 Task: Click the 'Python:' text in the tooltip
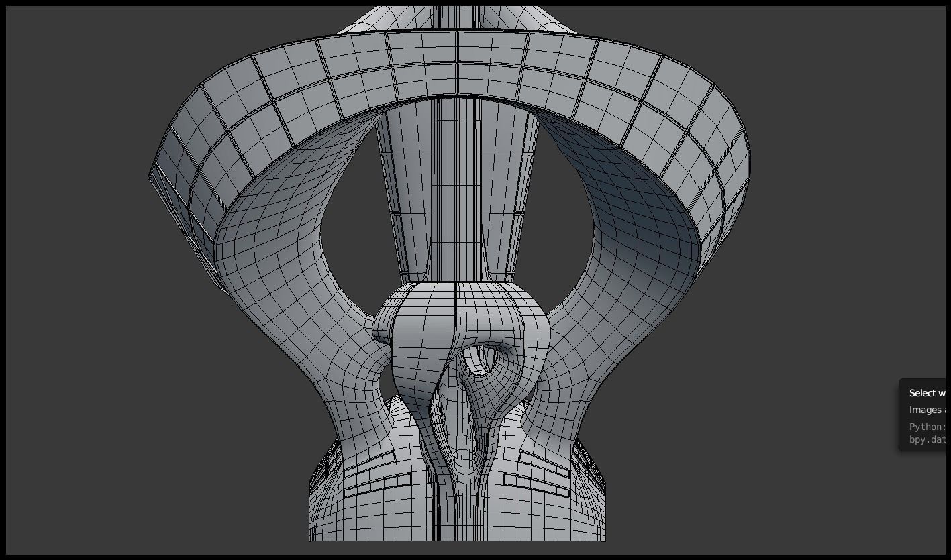(x=928, y=427)
